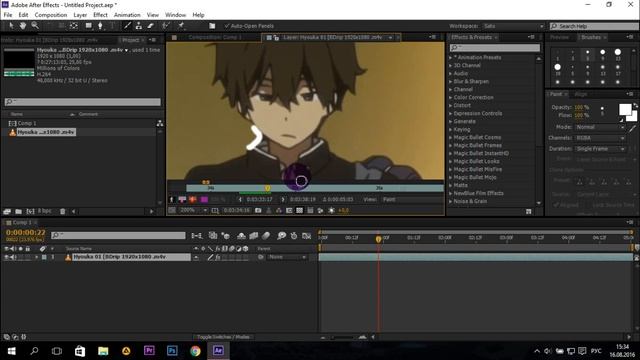The height and width of the screenshot is (360, 640).
Task: Open Google Chrome from taskbar
Action: (x=195, y=351)
